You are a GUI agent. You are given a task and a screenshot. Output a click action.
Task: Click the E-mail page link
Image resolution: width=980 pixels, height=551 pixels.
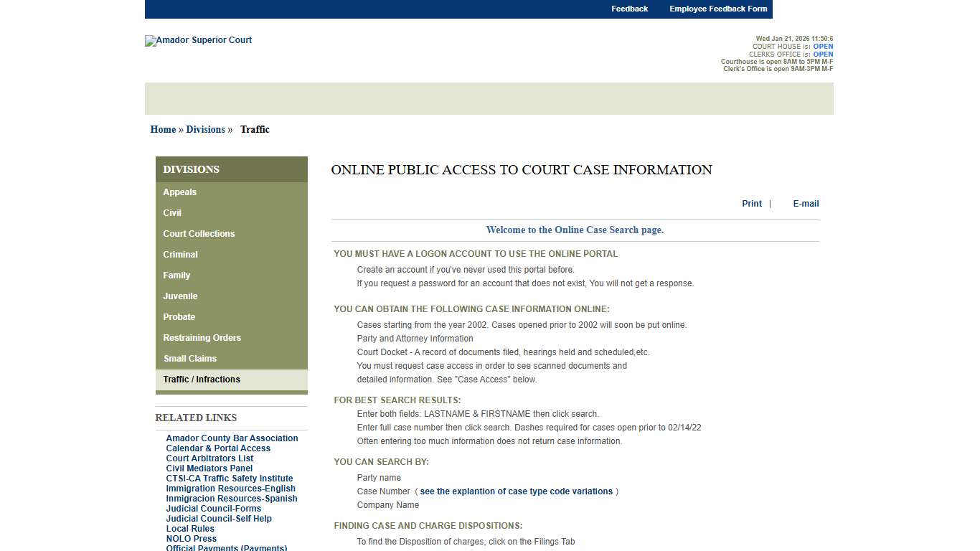coord(806,204)
